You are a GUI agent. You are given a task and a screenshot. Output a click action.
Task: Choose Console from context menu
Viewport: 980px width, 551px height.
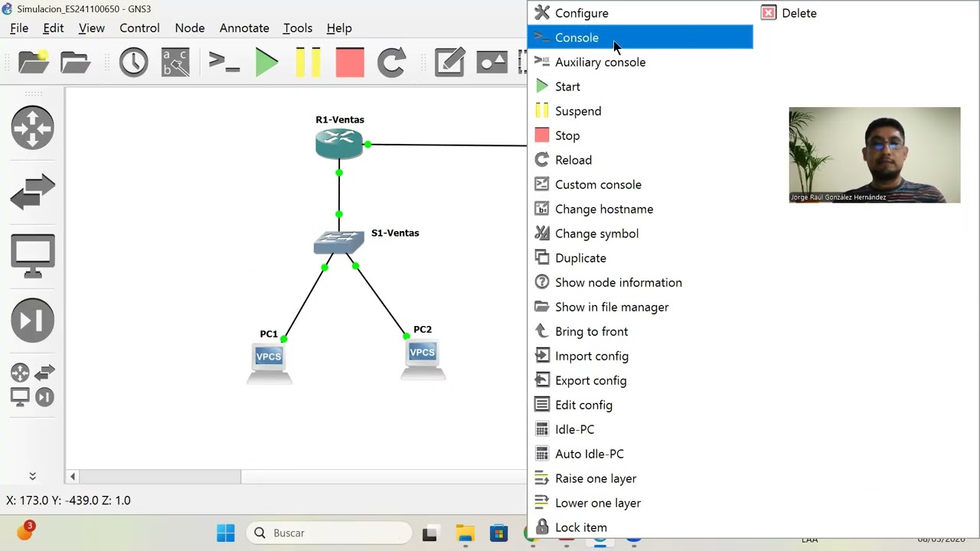point(640,37)
